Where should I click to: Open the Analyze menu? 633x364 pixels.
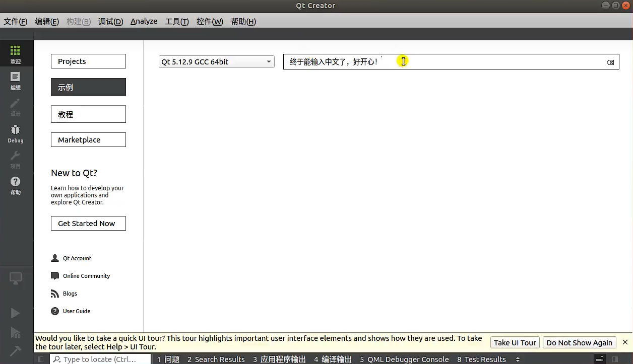click(x=144, y=22)
